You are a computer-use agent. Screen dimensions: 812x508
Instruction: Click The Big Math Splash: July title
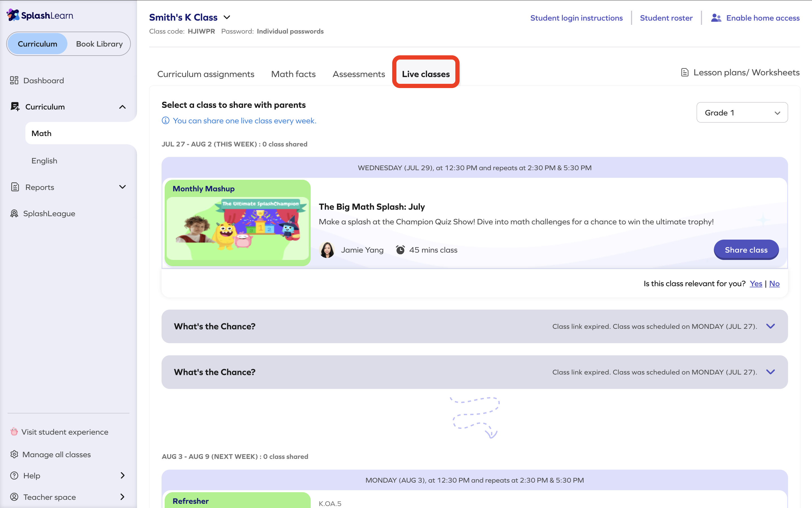[372, 207]
